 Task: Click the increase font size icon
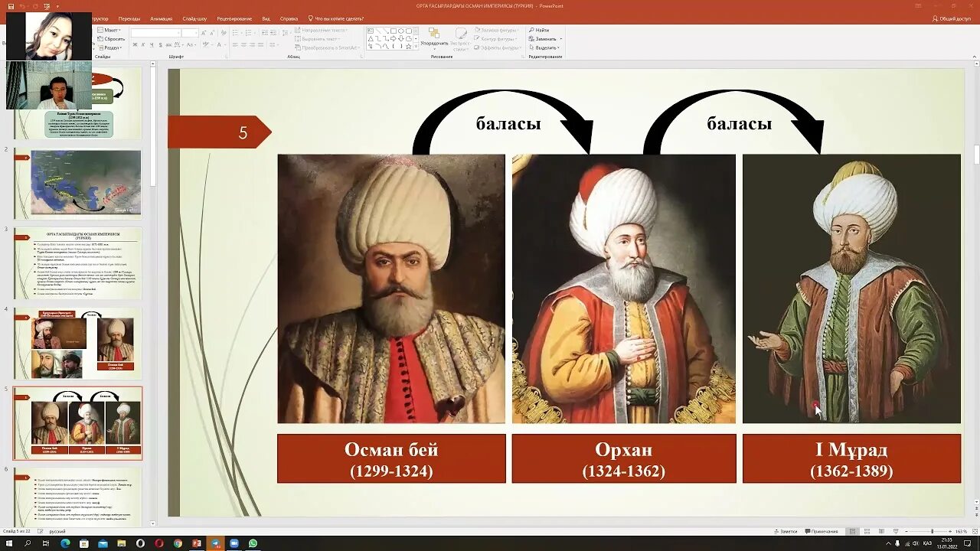click(x=203, y=33)
